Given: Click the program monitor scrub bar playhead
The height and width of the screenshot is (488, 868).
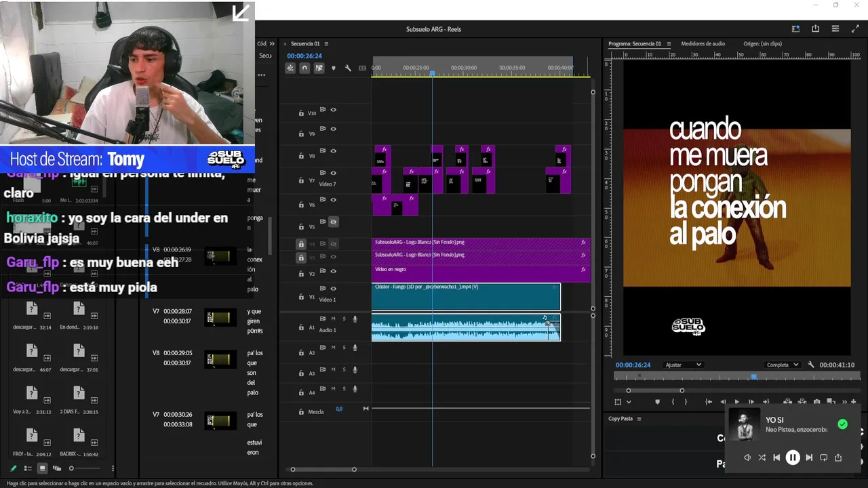Looking at the screenshot, I should (753, 377).
